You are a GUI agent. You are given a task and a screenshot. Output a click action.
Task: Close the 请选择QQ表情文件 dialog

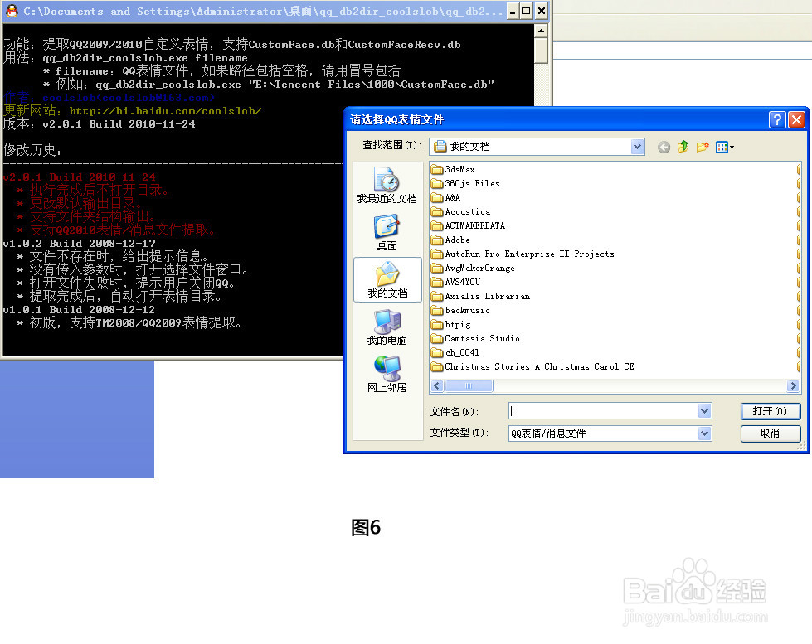click(796, 119)
